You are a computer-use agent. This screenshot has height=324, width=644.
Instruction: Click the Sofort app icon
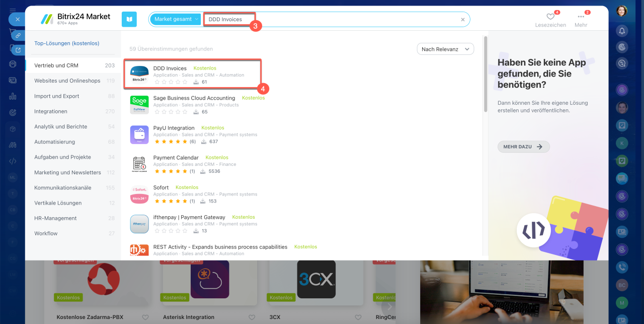[139, 194]
